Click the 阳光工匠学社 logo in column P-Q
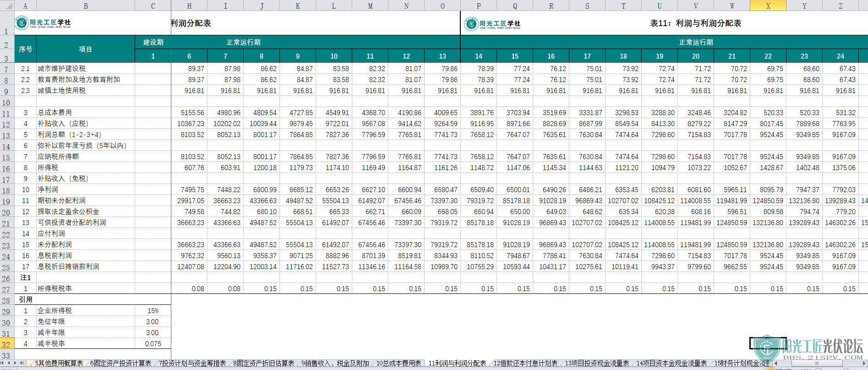Viewport: 868px width, 370px height. pos(493,24)
